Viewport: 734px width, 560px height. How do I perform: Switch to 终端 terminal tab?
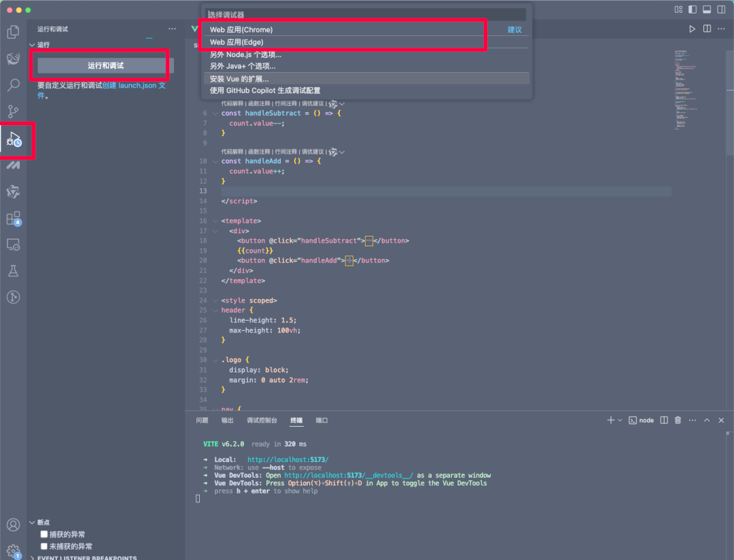pos(296,420)
